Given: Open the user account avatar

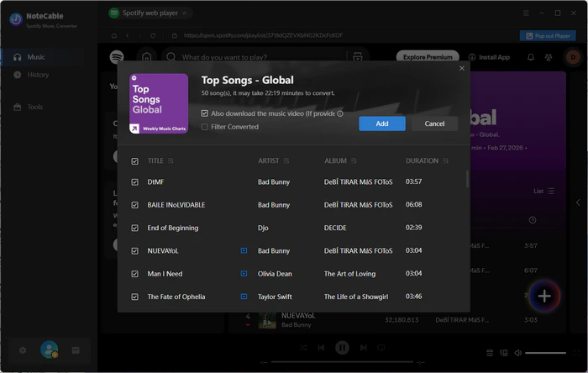Looking at the screenshot, I should pyautogui.click(x=49, y=349).
